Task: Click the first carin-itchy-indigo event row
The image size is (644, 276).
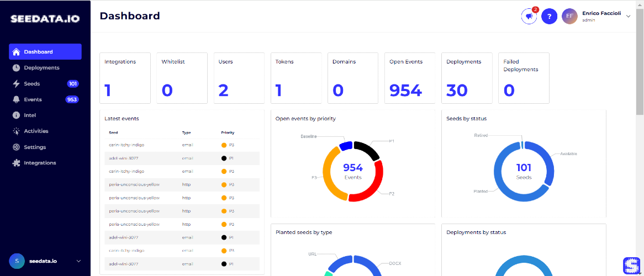Action: (x=182, y=145)
